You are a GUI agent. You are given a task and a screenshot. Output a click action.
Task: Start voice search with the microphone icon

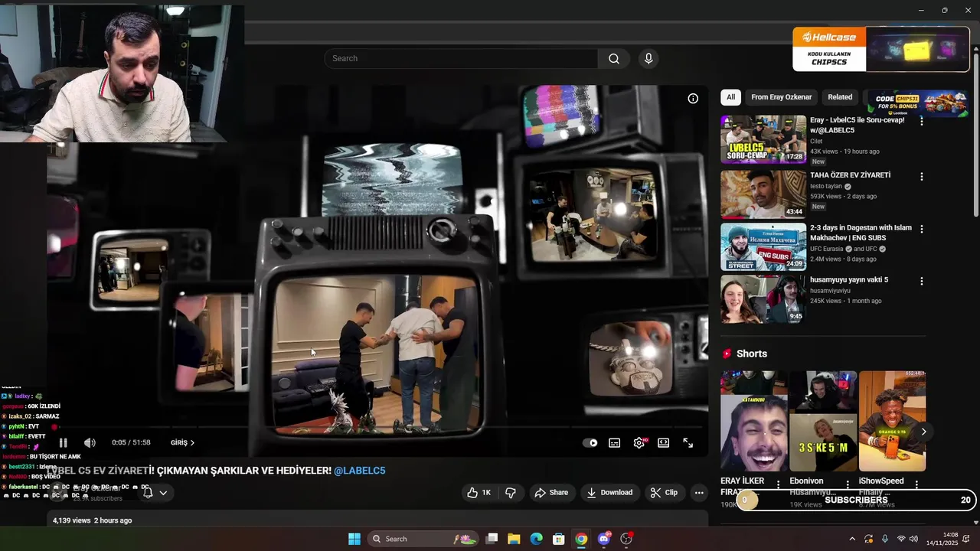pos(648,59)
